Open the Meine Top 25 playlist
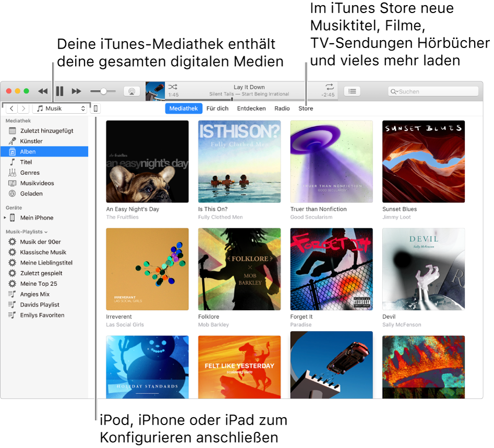This screenshot has height=448, width=494. click(44, 284)
